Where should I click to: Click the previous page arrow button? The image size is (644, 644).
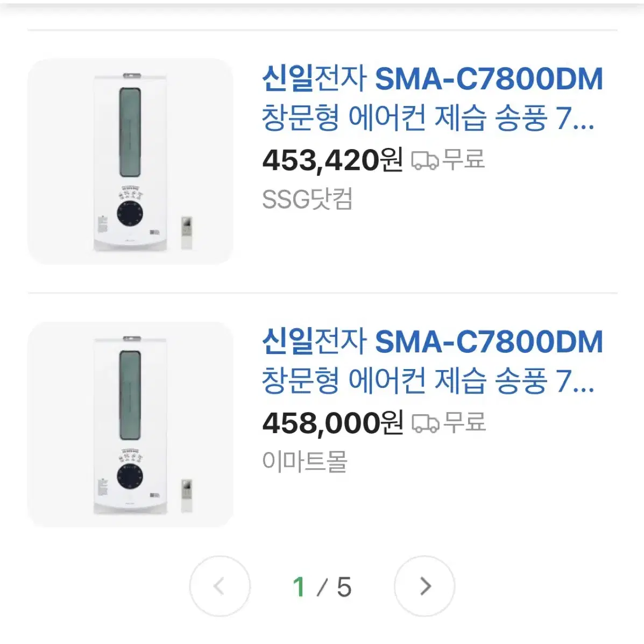click(220, 586)
